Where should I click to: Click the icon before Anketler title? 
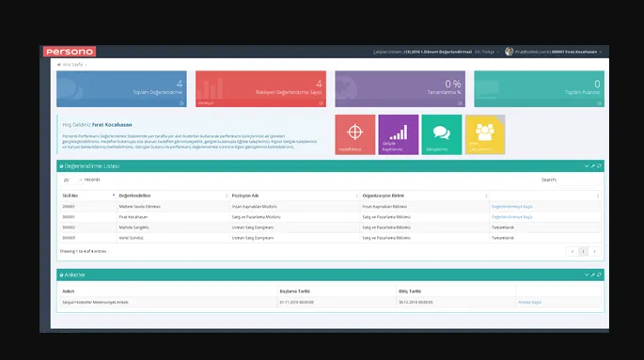61,275
